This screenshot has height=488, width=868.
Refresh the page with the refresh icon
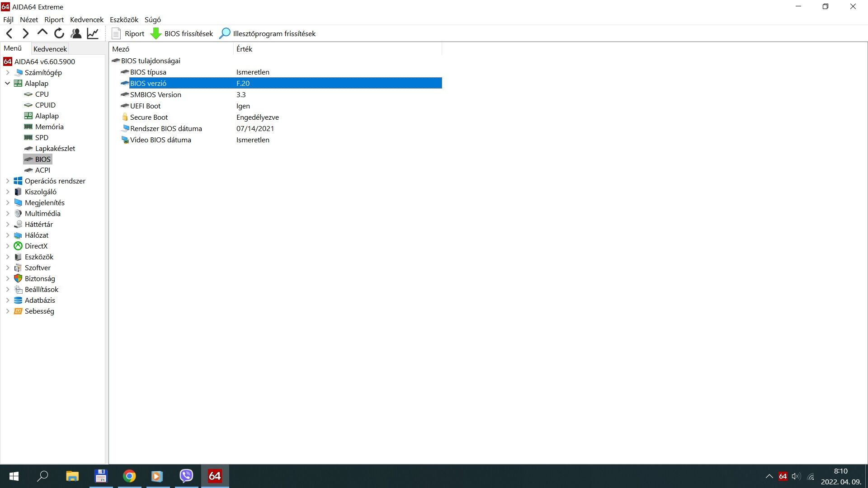59,33
